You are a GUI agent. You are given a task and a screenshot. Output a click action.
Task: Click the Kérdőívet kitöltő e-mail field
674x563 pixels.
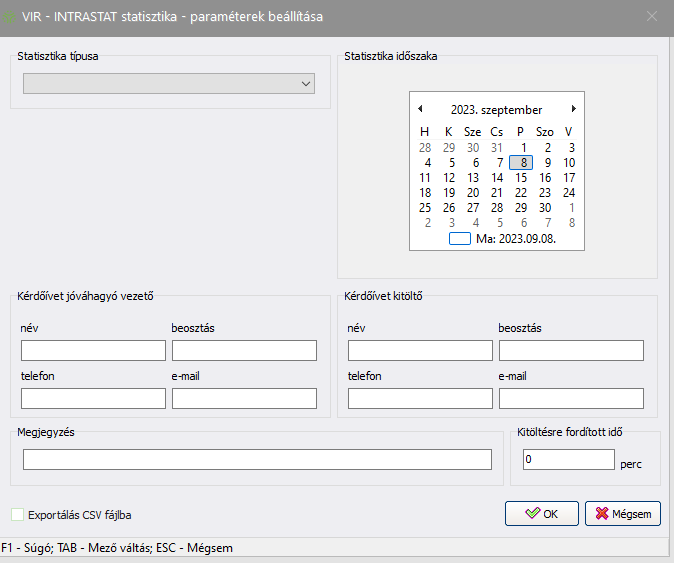coord(571,398)
